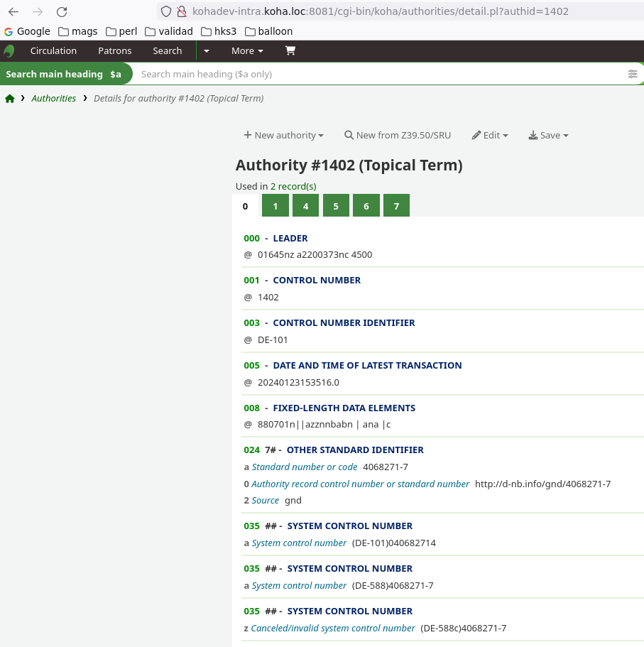Open search options slider icon

click(x=633, y=74)
